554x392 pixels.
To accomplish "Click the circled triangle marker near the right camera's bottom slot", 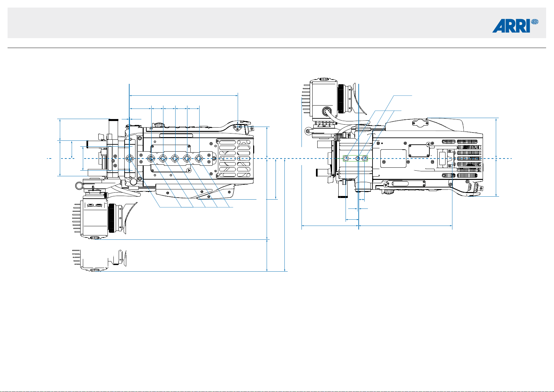I will [x=385, y=186].
